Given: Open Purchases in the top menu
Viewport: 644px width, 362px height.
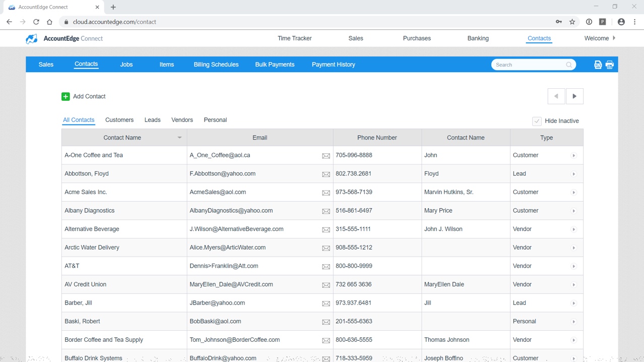Looking at the screenshot, I should pyautogui.click(x=417, y=38).
